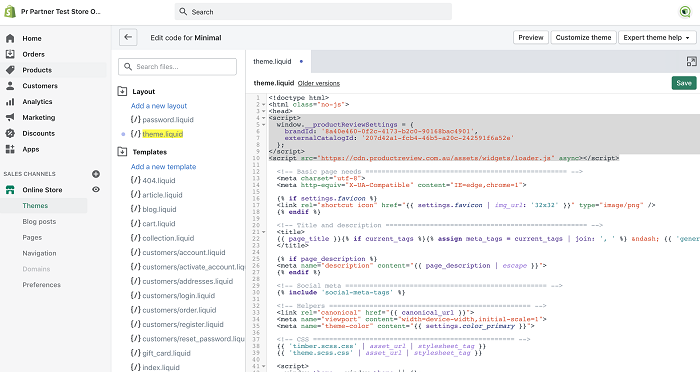
Task: Fold code at line 21 title tag
Action: (x=264, y=232)
